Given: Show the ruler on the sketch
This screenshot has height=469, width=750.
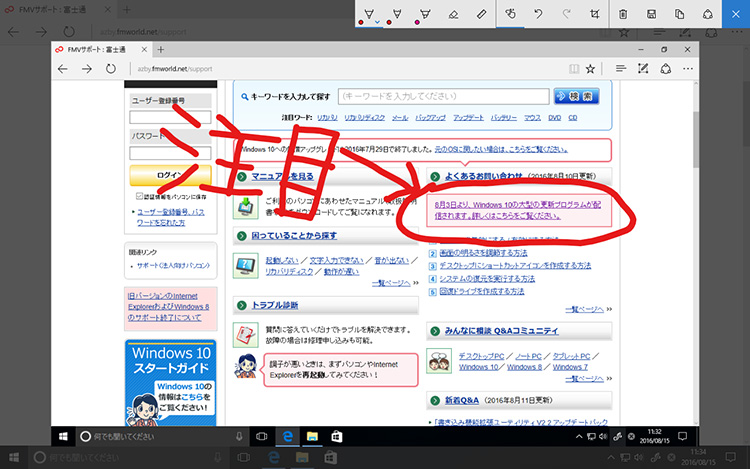Looking at the screenshot, I should [x=481, y=14].
